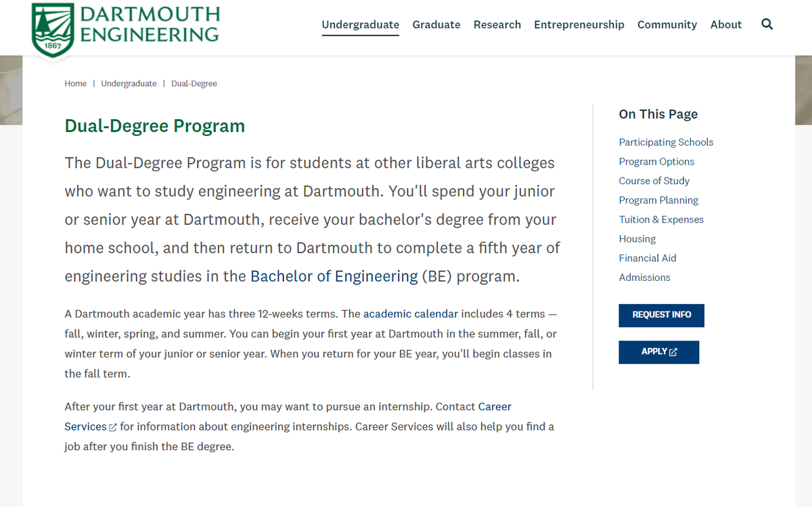The height and width of the screenshot is (507, 812).
Task: Go to the Entrepreneurship menu item
Action: [579, 24]
